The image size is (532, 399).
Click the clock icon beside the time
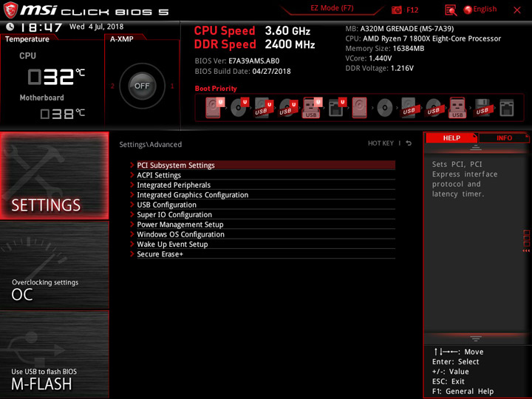pos(10,27)
